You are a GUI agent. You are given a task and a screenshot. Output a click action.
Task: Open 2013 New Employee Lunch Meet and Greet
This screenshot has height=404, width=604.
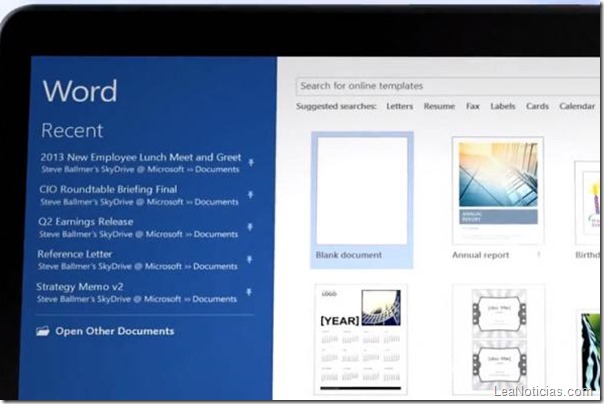(141, 163)
